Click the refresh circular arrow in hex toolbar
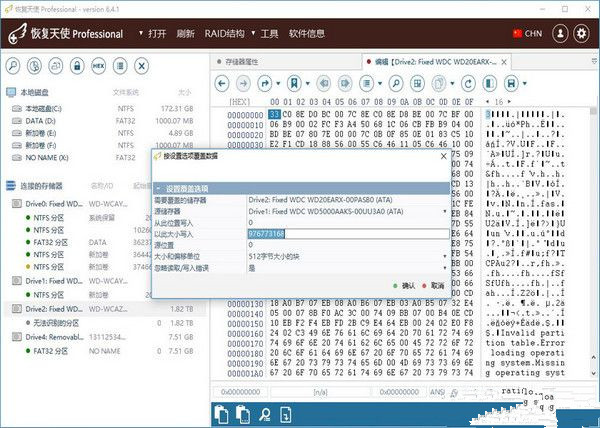This screenshot has height=428, width=600. point(468,83)
